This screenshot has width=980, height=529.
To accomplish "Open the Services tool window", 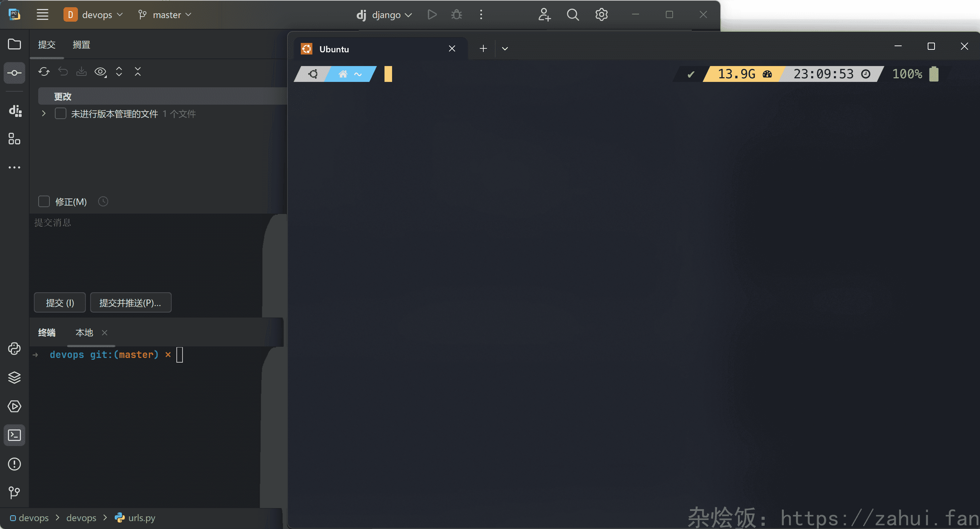I will click(14, 406).
